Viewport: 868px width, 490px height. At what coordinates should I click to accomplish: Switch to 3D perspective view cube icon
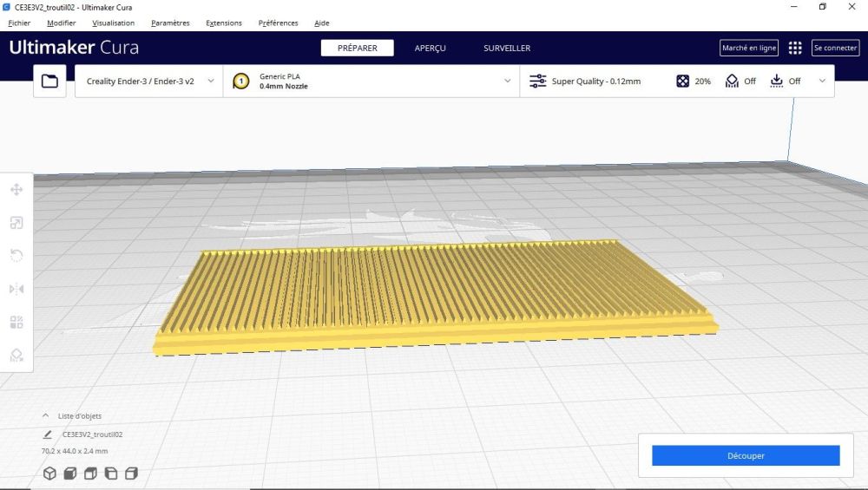[x=49, y=474]
